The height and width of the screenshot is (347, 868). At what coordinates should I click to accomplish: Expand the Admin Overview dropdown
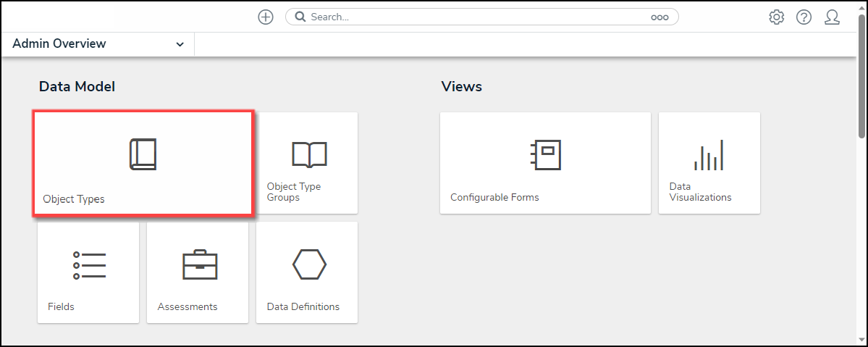[x=98, y=44]
